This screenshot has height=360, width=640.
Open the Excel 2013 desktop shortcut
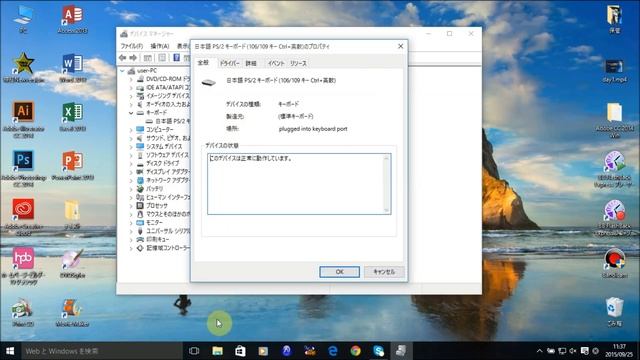(72, 117)
